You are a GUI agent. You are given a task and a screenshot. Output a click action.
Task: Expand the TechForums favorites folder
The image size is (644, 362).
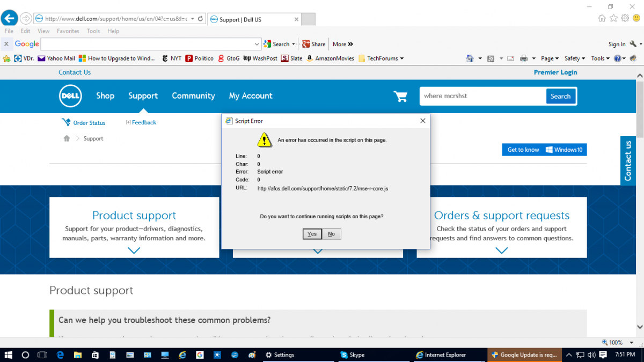(381, 58)
